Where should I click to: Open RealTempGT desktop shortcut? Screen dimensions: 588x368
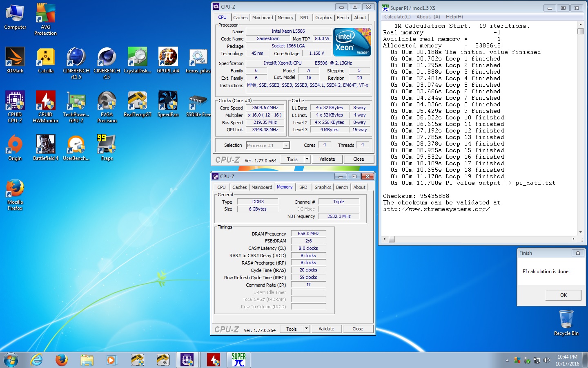pos(138,104)
